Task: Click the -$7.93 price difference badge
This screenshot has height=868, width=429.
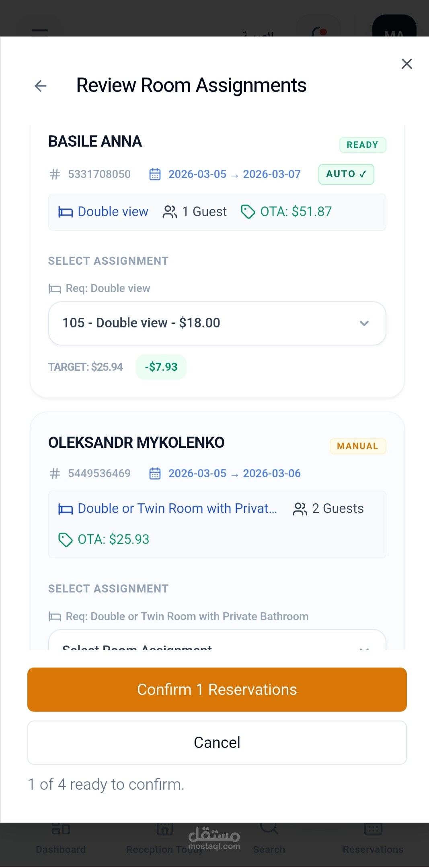Action: pos(161,367)
